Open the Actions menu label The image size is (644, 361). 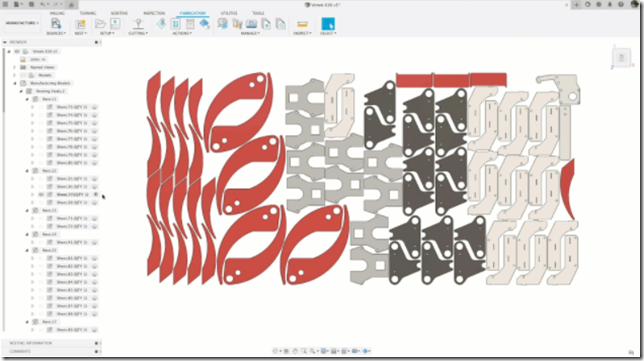coord(182,33)
